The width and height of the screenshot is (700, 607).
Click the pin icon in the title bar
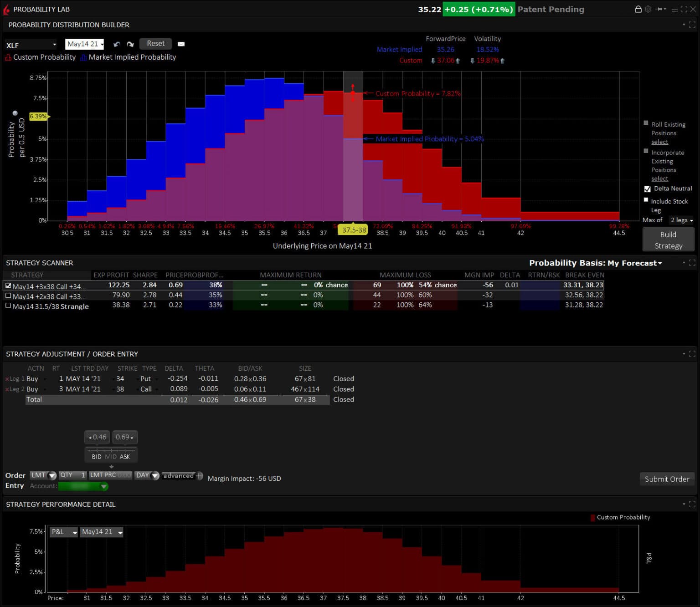(x=659, y=9)
